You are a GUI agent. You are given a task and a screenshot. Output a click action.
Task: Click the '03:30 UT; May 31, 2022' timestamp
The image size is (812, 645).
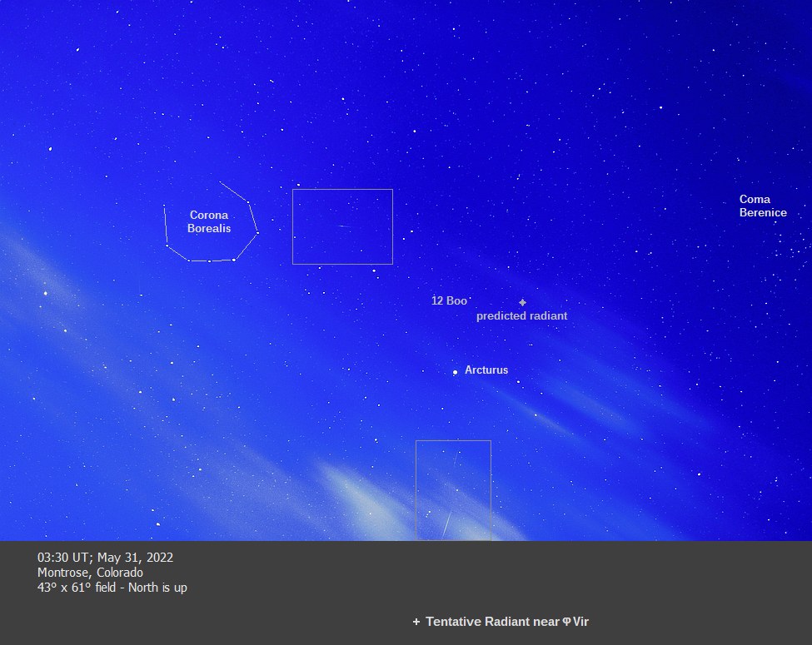(x=105, y=558)
